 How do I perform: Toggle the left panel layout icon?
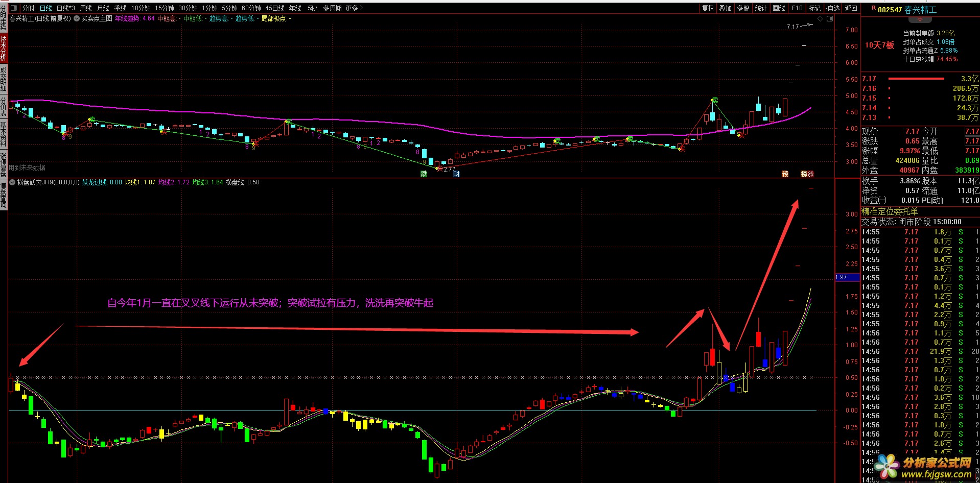tap(13, 8)
